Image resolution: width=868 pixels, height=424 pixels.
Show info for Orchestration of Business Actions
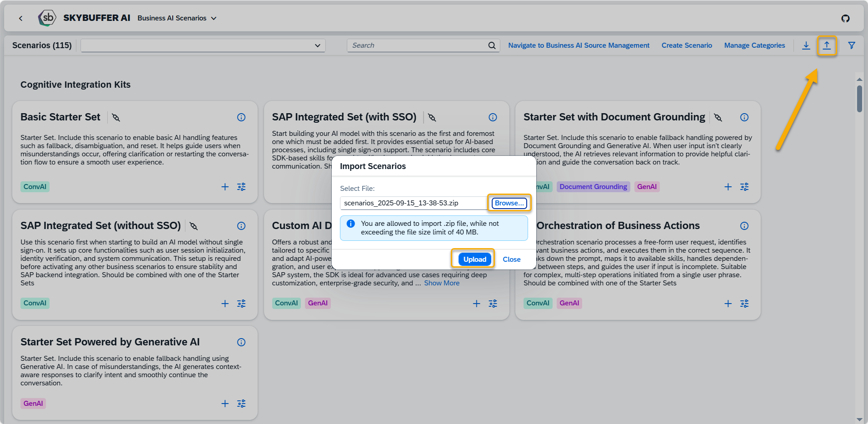pos(744,226)
